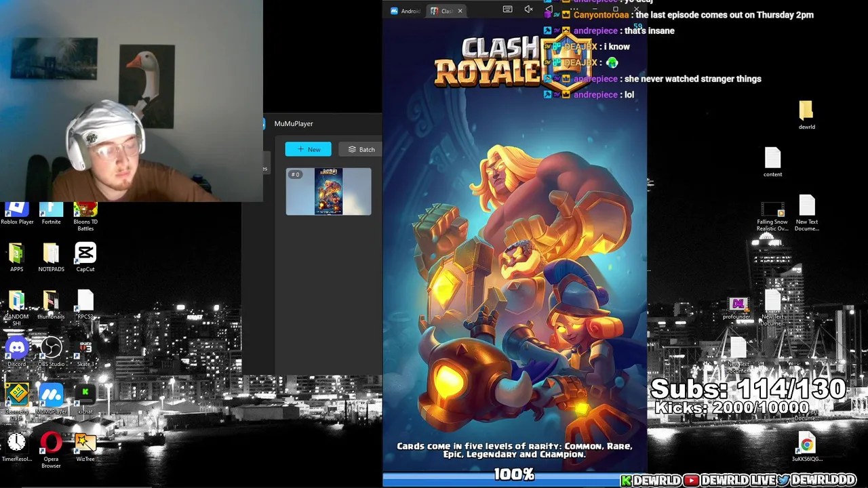Open Discord from the desktop
868x488 pixels.
[x=16, y=352]
